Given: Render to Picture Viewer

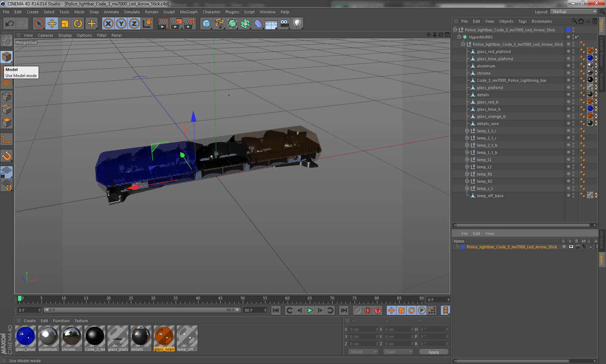Looking at the screenshot, I should click(176, 24).
